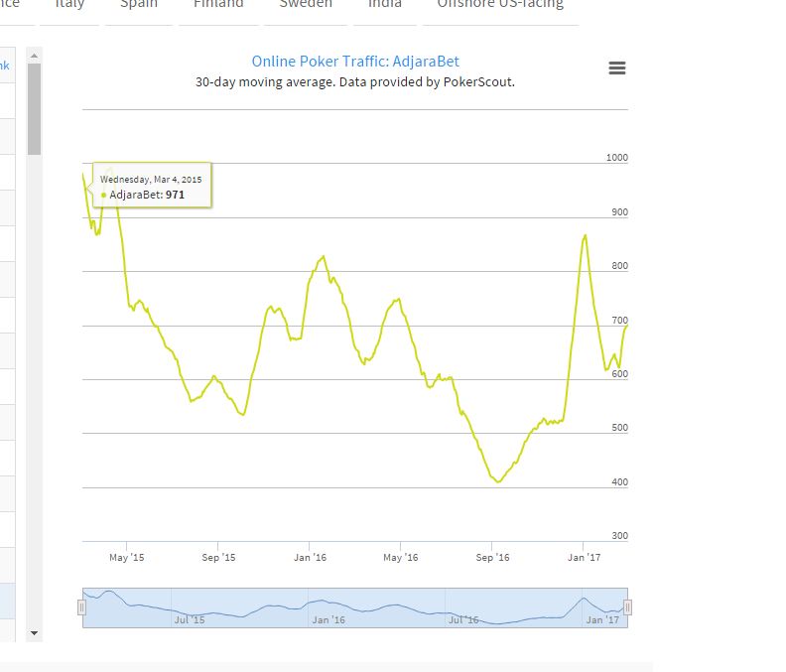Click the AdjaraBet 971 tooltip box
This screenshot has width=786, height=672.
pyautogui.click(x=151, y=186)
